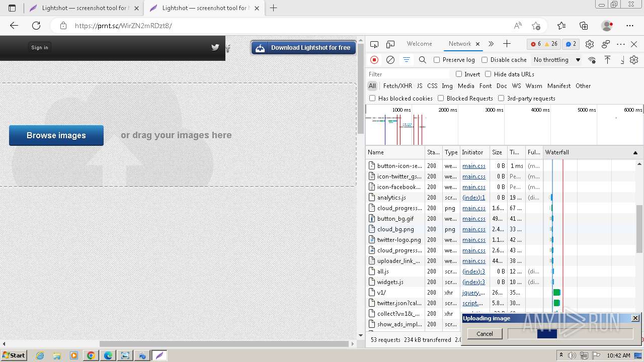Check 3rd-party requests checkbox

pyautogui.click(x=501, y=99)
